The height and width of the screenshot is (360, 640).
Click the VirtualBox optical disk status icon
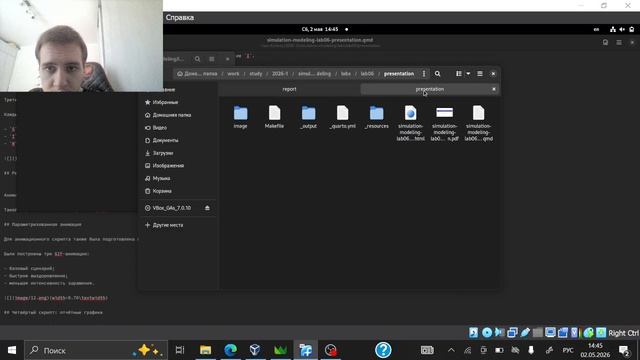tap(487, 333)
